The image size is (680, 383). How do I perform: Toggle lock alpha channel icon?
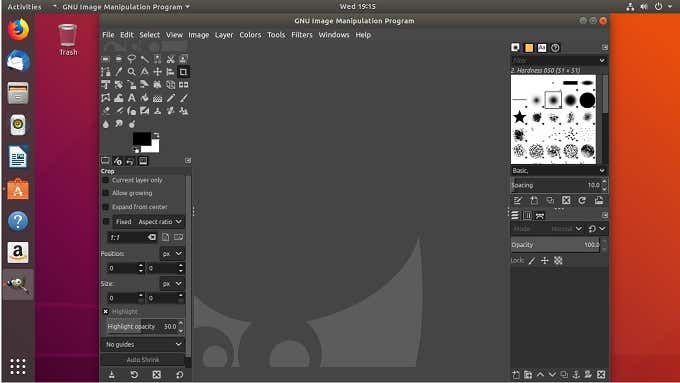tap(558, 261)
